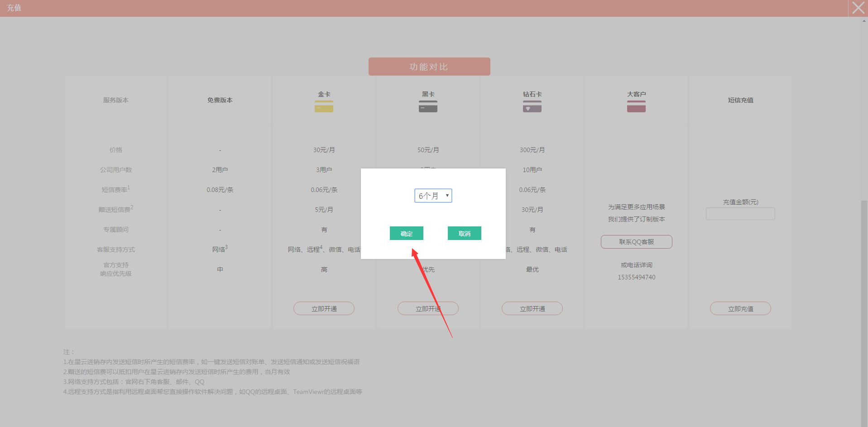This screenshot has height=427, width=868.
Task: Focus the 充值金额(元) input field
Action: point(740,214)
